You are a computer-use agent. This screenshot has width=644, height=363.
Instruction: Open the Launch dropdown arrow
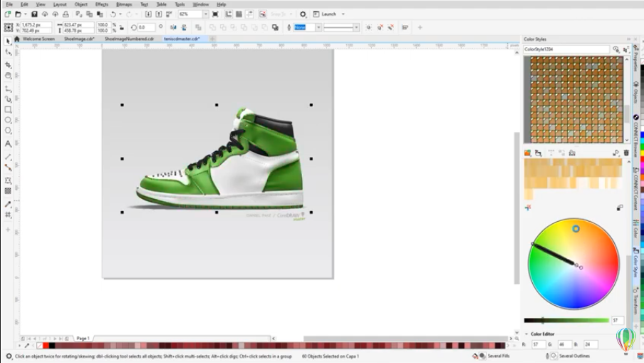point(343,14)
